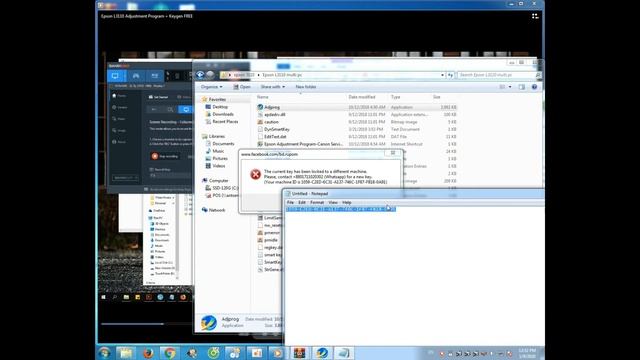Click Explorer forward navigation arrow
This screenshot has height=360, width=640.
click(x=210, y=75)
